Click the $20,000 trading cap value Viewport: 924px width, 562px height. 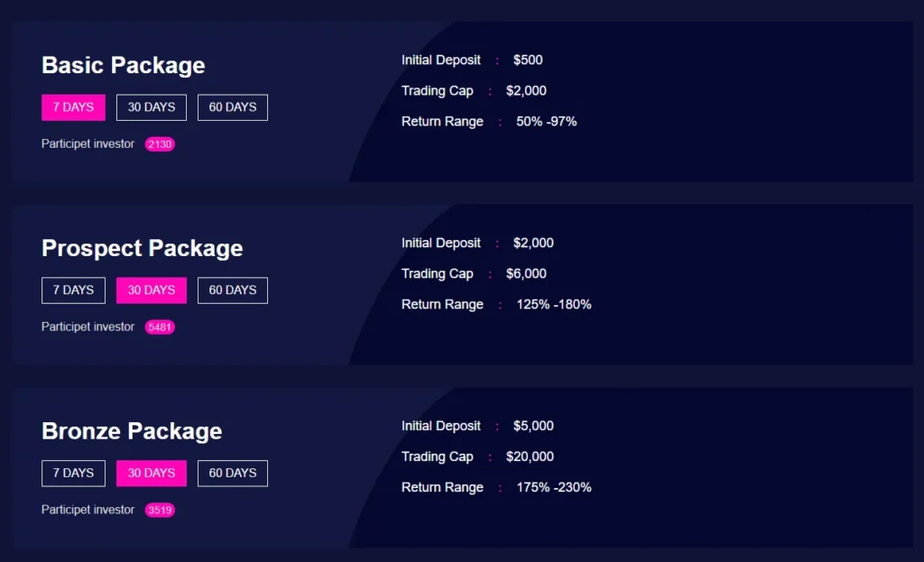pos(530,457)
